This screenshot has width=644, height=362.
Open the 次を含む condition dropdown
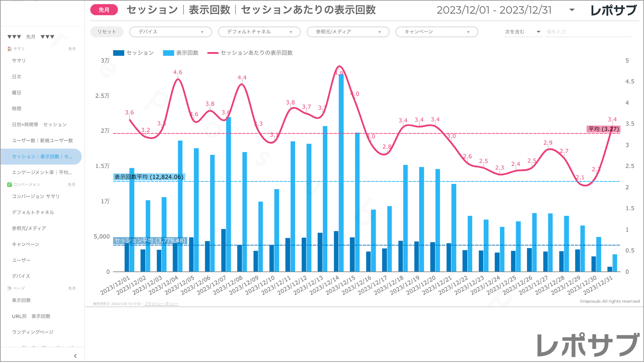click(x=523, y=32)
